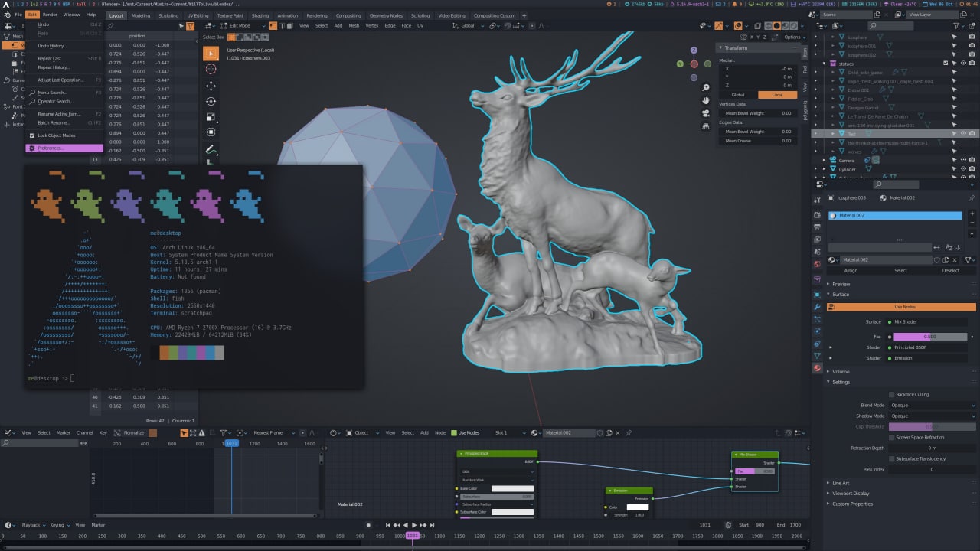Switch to Sculpting workspace tab
Viewport: 980px width, 551px height.
pyautogui.click(x=168, y=15)
